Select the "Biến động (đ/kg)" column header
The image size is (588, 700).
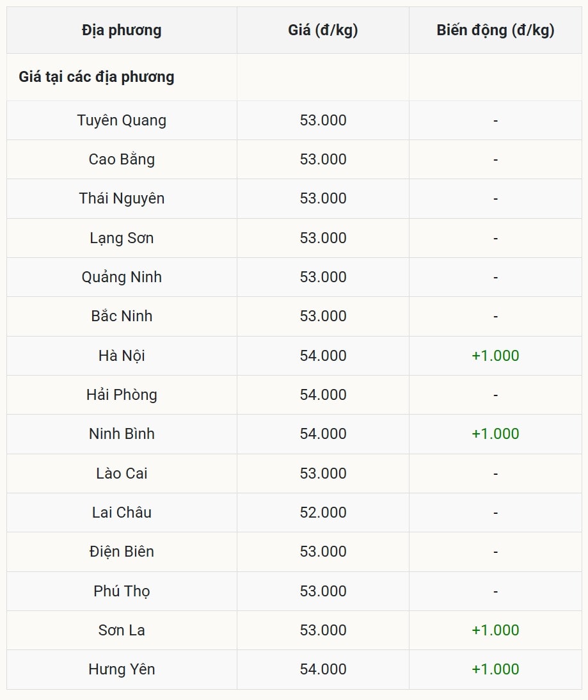tap(495, 30)
